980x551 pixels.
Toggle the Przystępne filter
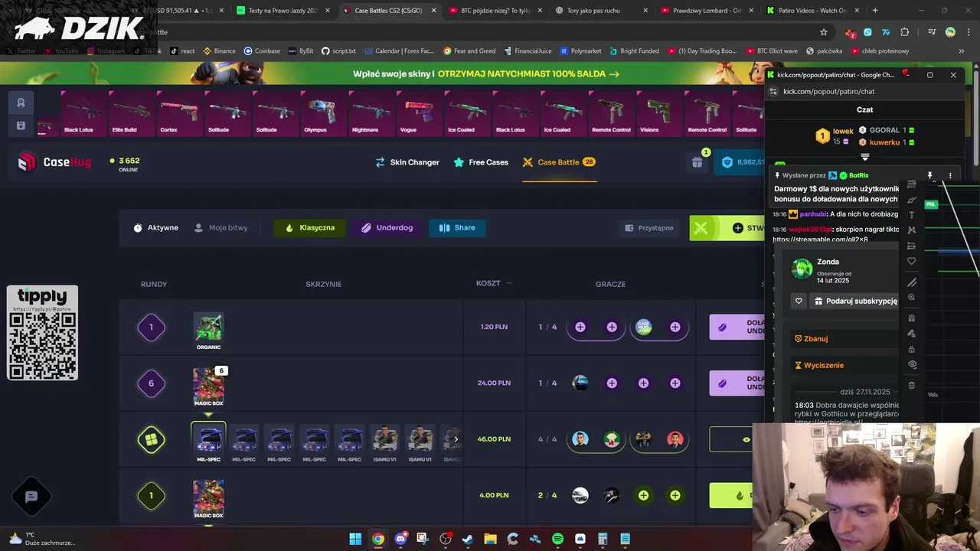(x=649, y=227)
